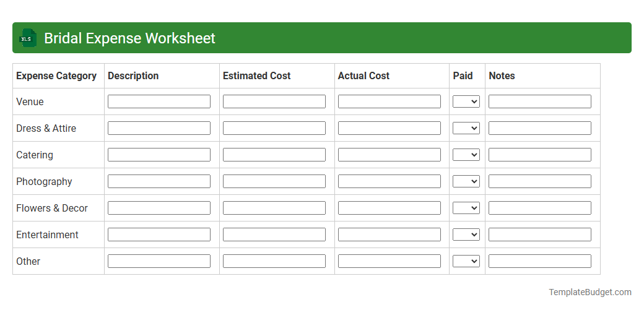Click the Other row Description field
The height and width of the screenshot is (310, 644).
coord(159,261)
